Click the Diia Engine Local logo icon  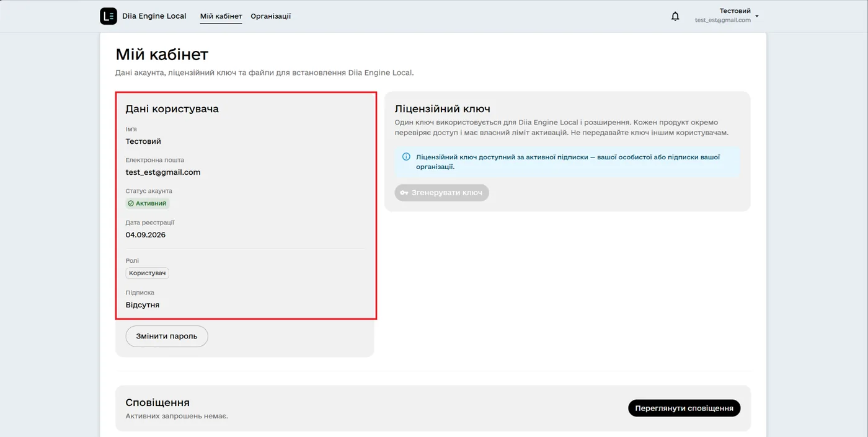point(108,16)
